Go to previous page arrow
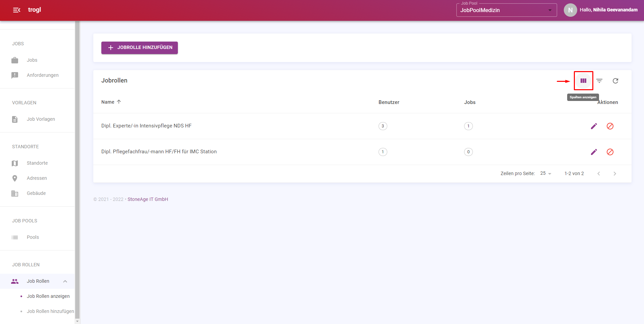This screenshot has height=324, width=644. tap(599, 174)
